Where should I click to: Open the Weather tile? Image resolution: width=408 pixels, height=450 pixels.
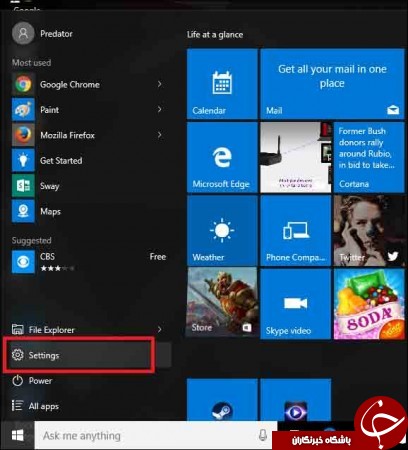click(x=222, y=231)
